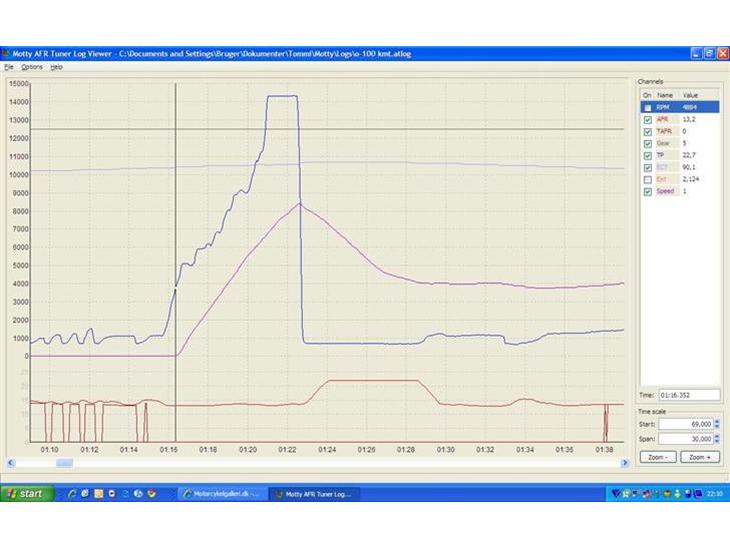Click the Time field showing 01:16.352

(690, 394)
